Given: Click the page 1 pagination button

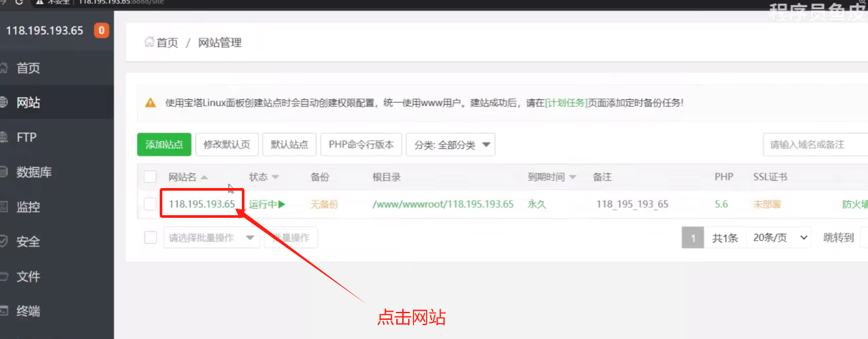Looking at the screenshot, I should [693, 238].
